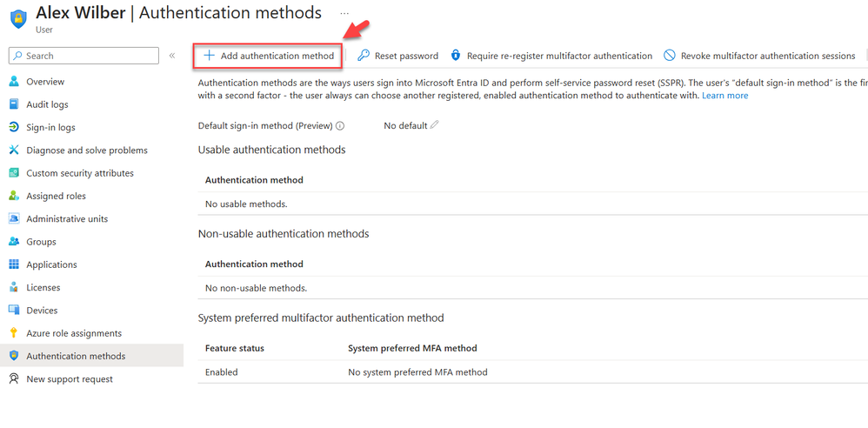Open the Assigned roles icon
This screenshot has width=868, height=428.
coord(14,197)
